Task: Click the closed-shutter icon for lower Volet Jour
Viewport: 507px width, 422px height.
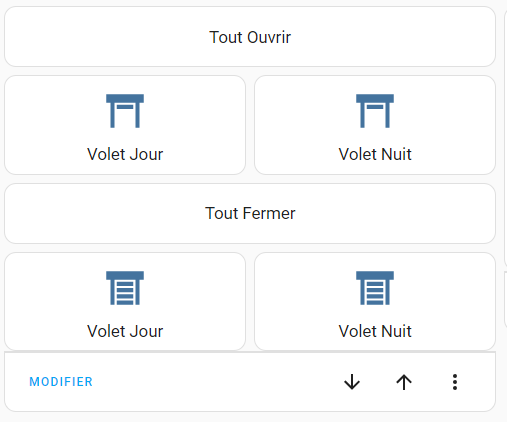Action: (125, 288)
